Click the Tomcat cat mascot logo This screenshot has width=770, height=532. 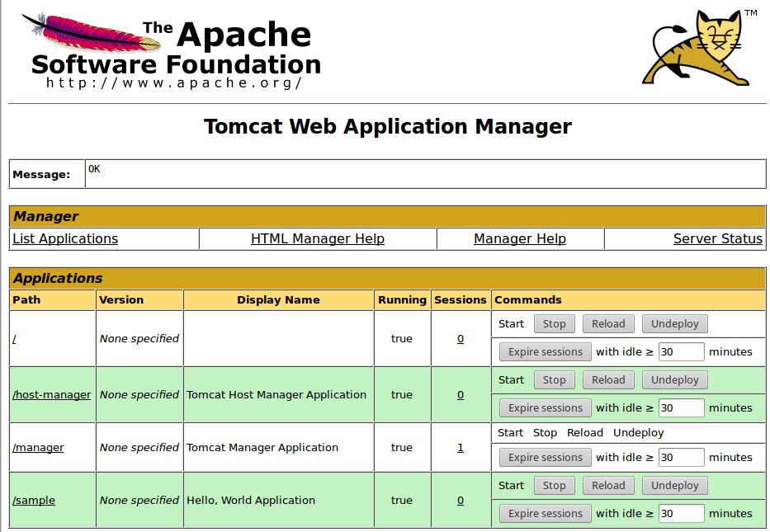[x=701, y=49]
